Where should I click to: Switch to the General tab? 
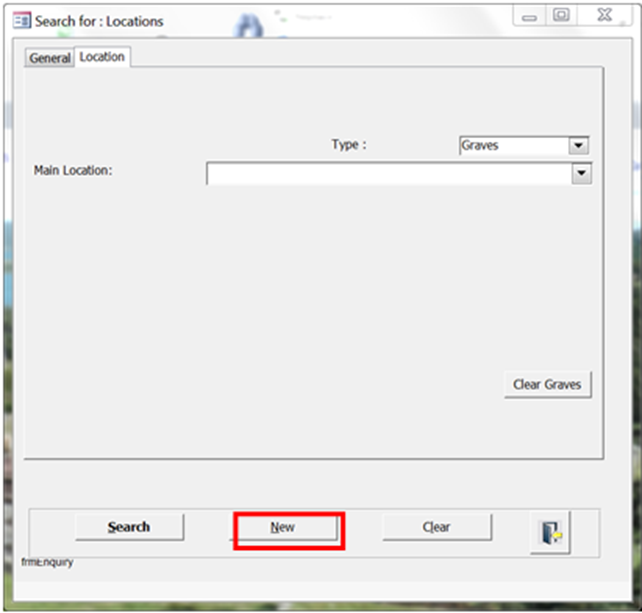(50, 58)
